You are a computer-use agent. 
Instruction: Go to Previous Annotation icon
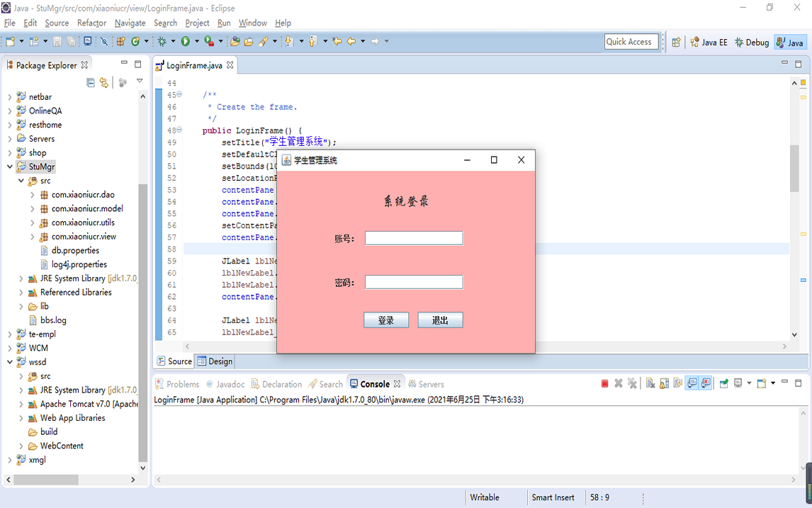point(312,41)
